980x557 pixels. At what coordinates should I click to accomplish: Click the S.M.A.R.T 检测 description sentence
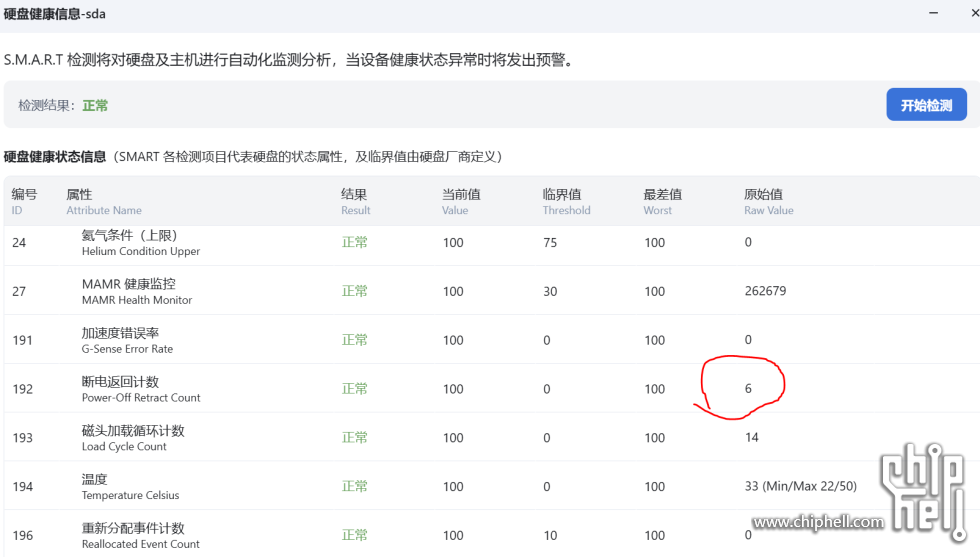point(289,60)
